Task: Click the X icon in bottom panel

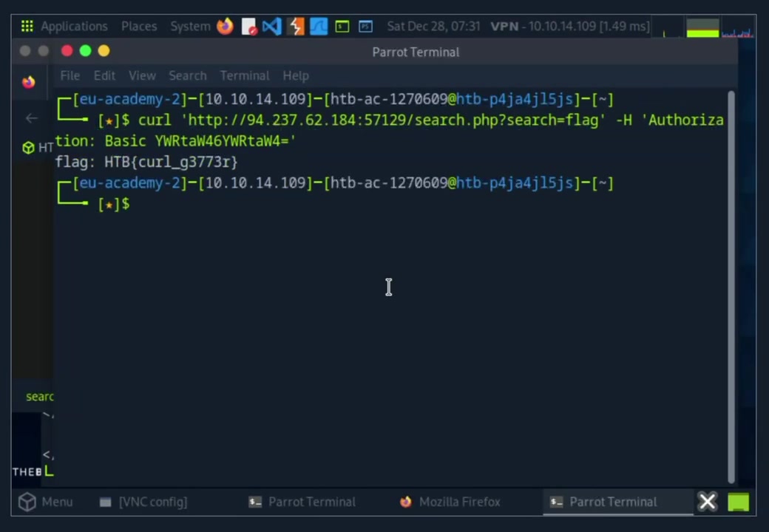Action: point(707,502)
